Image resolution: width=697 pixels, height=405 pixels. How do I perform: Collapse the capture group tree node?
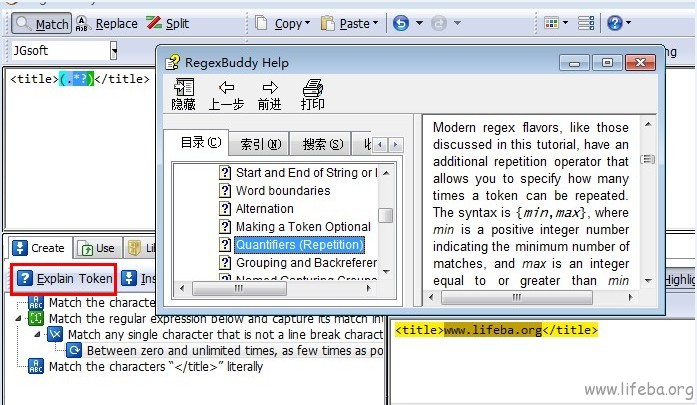(18, 318)
